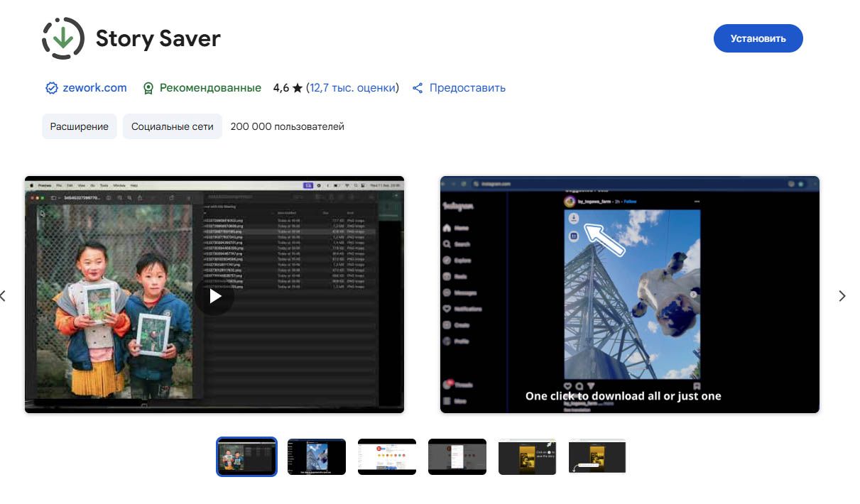Click the share icon beside Предоставить
This screenshot has width=860, height=504.
[418, 88]
